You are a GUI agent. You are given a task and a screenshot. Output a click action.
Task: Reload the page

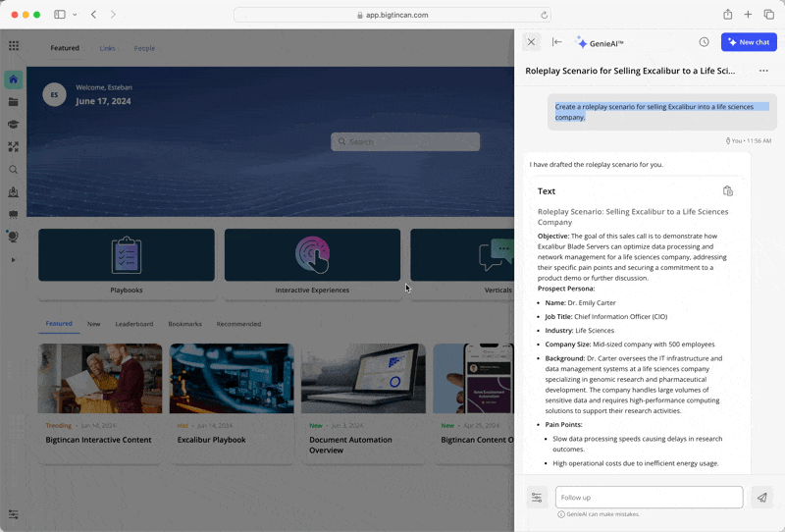(544, 15)
